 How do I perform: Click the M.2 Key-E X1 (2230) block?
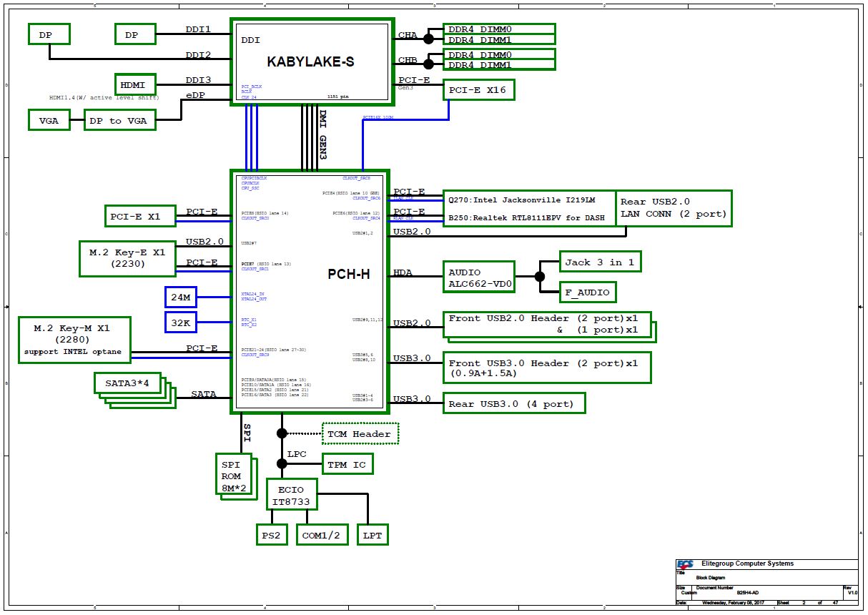[x=127, y=258]
